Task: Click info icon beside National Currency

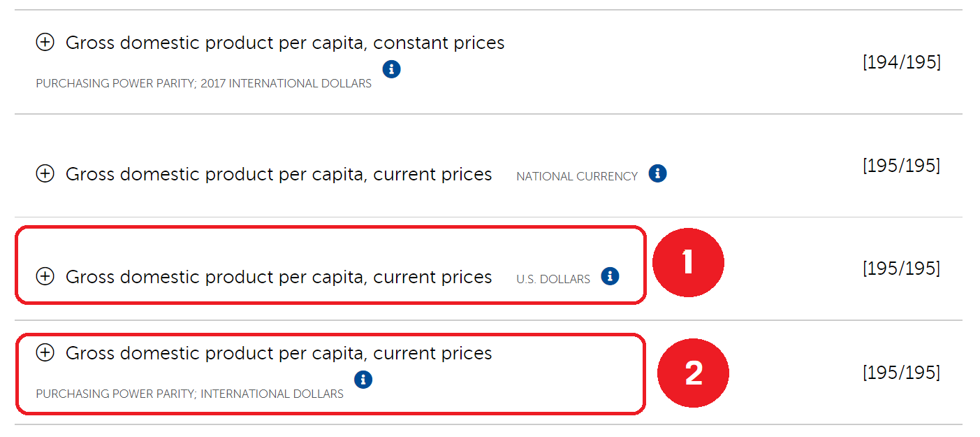Action: [x=657, y=173]
